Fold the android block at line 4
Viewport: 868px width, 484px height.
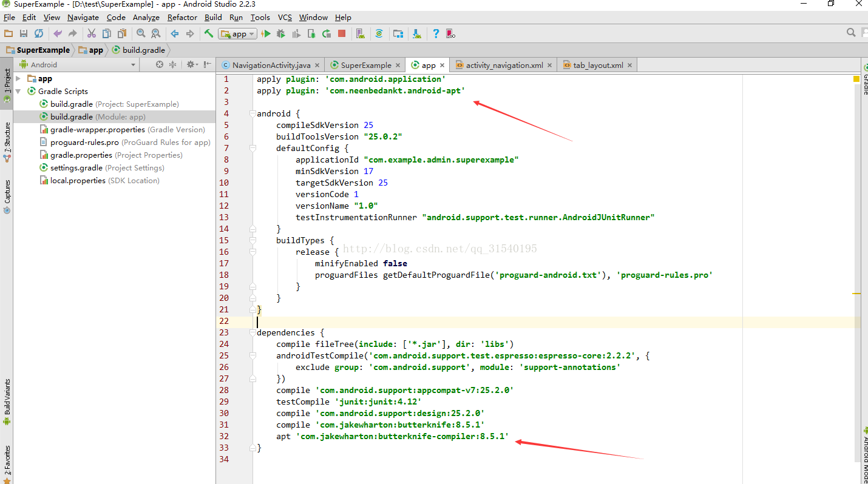(253, 113)
